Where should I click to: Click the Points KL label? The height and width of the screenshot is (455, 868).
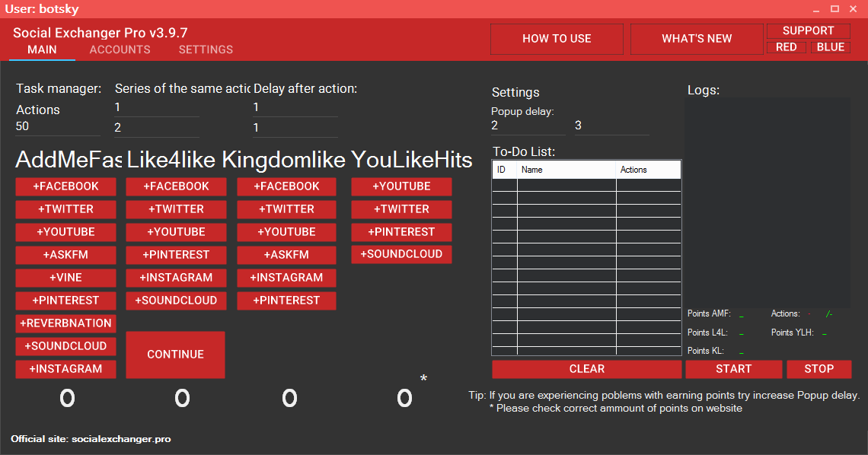(705, 351)
